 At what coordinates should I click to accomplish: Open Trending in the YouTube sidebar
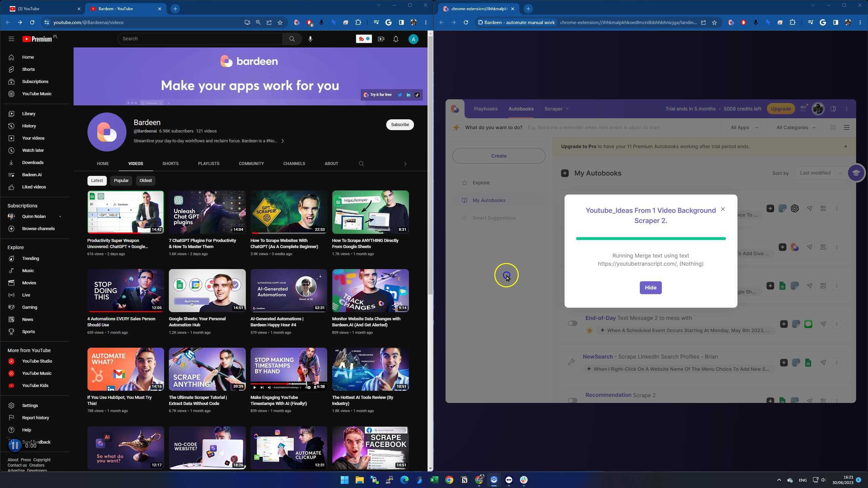[x=31, y=258]
